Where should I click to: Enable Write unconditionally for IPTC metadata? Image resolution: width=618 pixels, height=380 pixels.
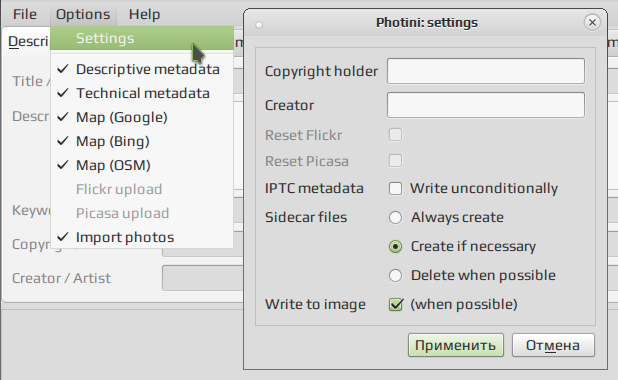click(395, 188)
